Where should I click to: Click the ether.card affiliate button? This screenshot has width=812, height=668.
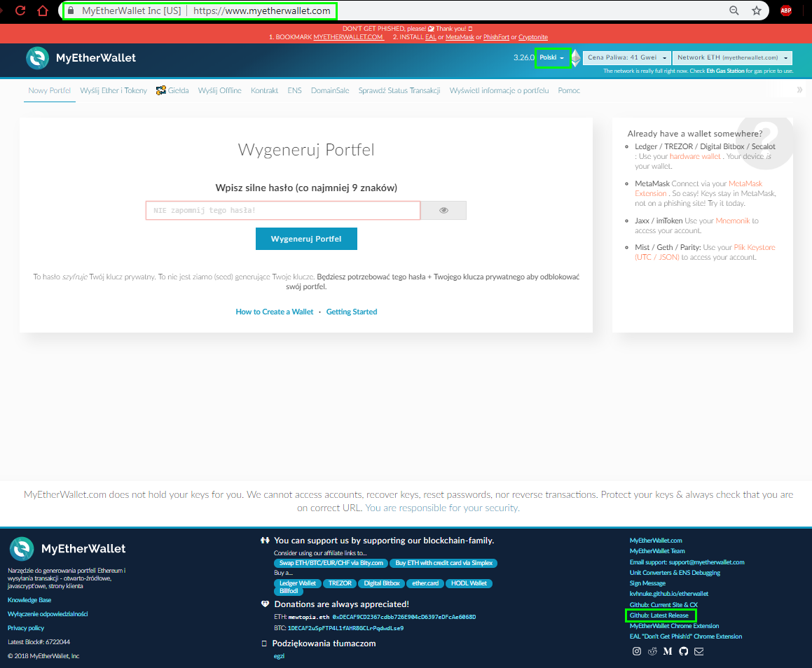[425, 583]
